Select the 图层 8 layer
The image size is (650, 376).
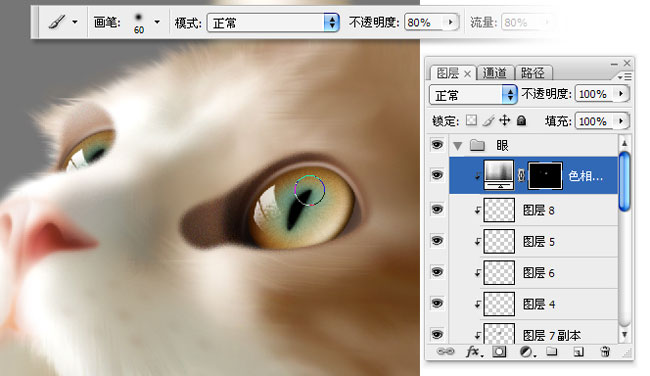(533, 210)
